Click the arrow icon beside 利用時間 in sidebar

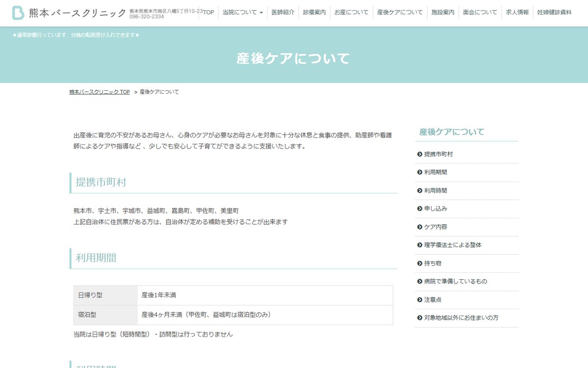point(419,190)
